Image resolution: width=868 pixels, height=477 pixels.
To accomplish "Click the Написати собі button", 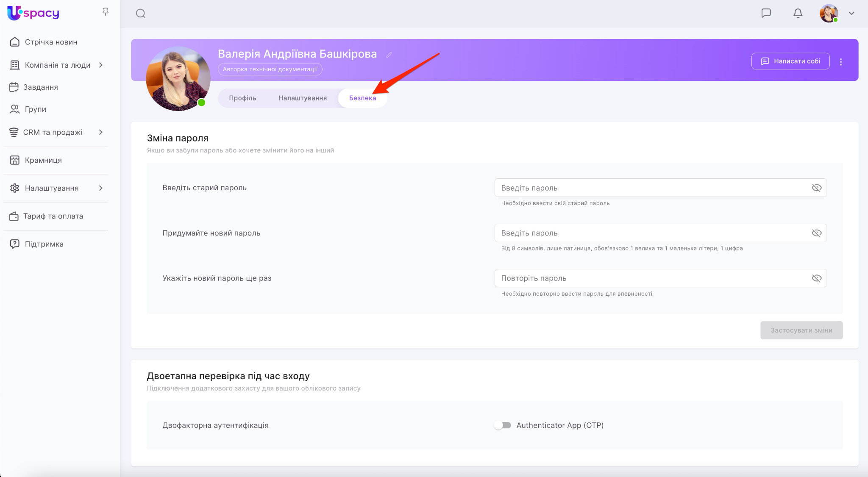I will pyautogui.click(x=790, y=61).
